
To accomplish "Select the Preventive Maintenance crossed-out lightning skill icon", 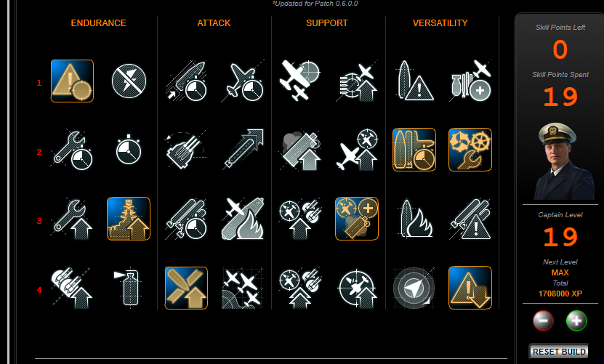I will [x=129, y=81].
